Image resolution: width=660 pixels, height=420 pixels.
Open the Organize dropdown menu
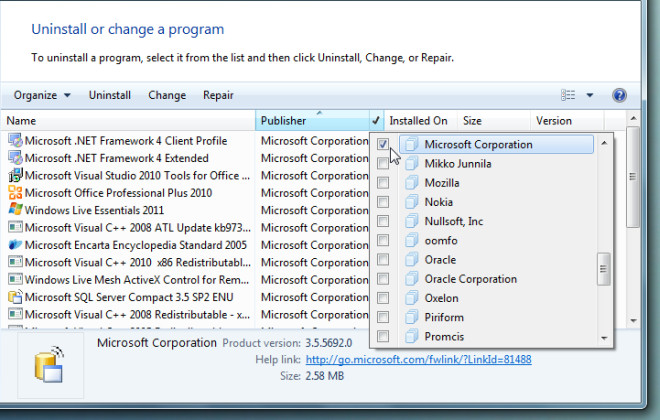click(42, 95)
